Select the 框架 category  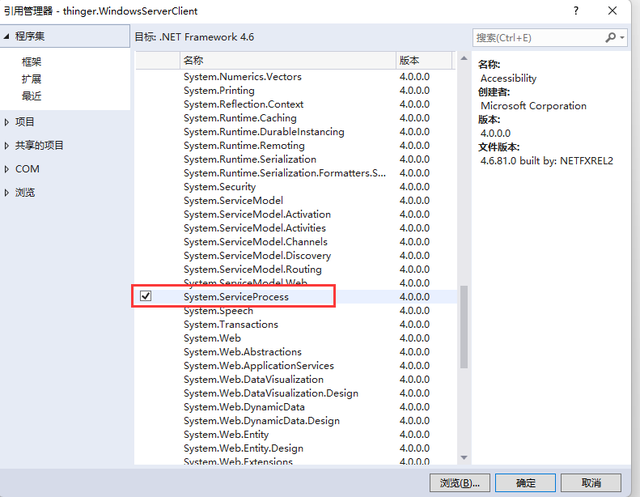pyautogui.click(x=31, y=62)
